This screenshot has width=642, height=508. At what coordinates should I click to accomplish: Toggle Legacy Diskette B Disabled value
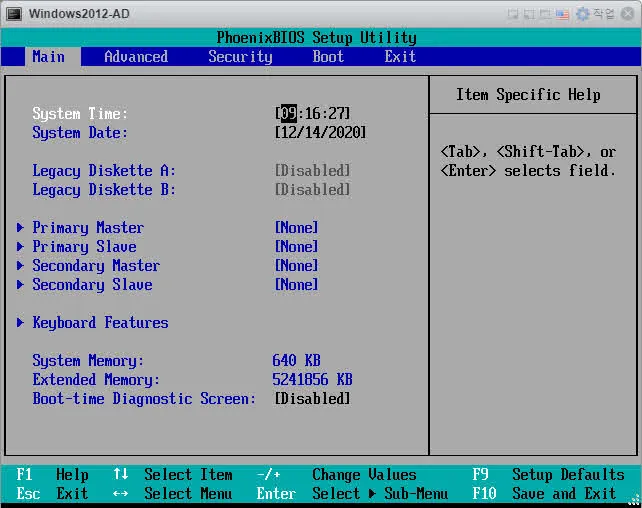click(312, 190)
